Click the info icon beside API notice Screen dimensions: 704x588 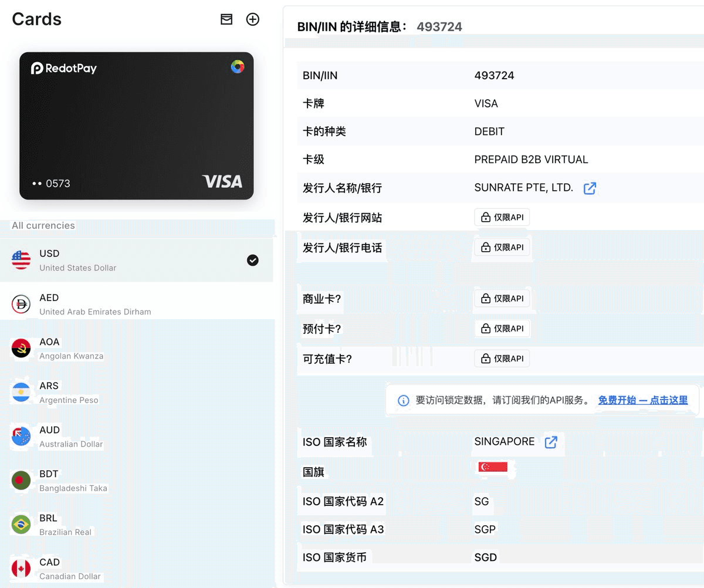pos(404,401)
